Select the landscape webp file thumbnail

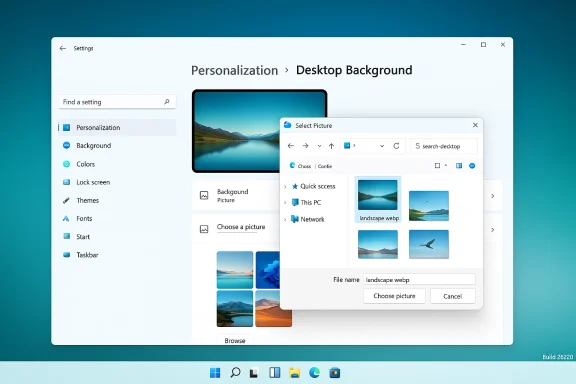click(x=378, y=200)
